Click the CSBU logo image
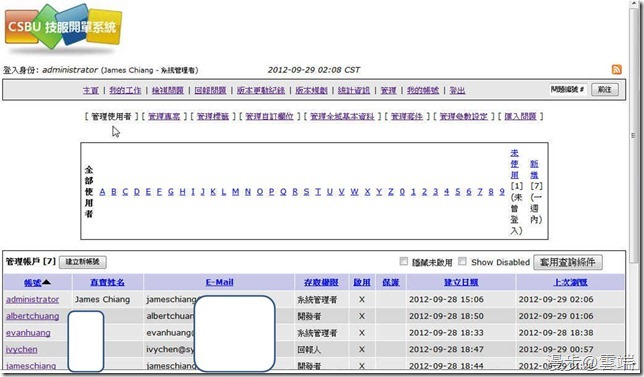644x377 pixels. click(x=63, y=28)
